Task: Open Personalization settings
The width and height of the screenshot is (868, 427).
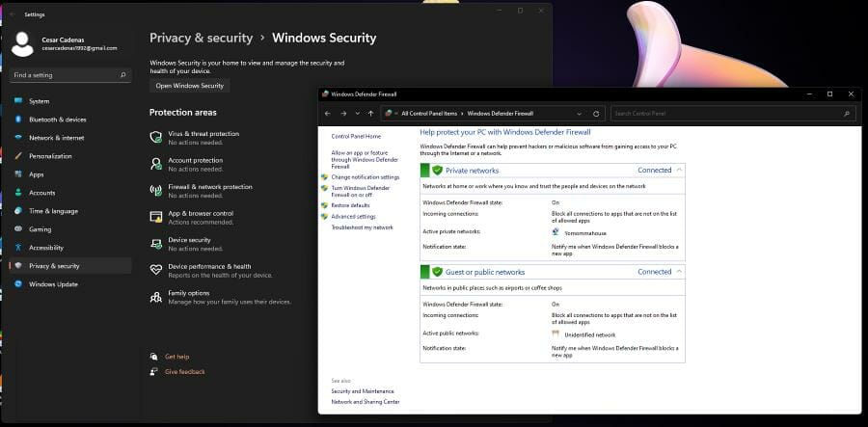Action: [70, 156]
